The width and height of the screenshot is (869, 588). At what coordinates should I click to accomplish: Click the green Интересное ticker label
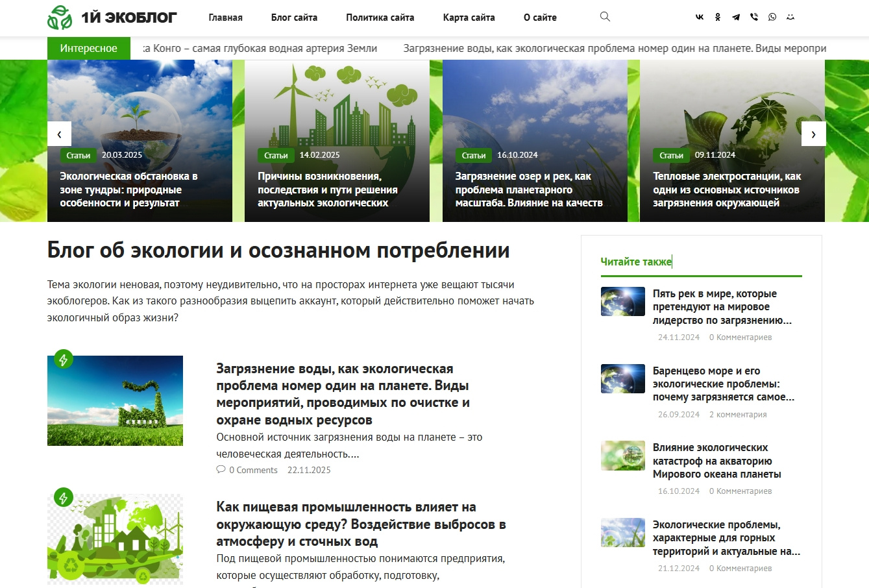tap(89, 48)
